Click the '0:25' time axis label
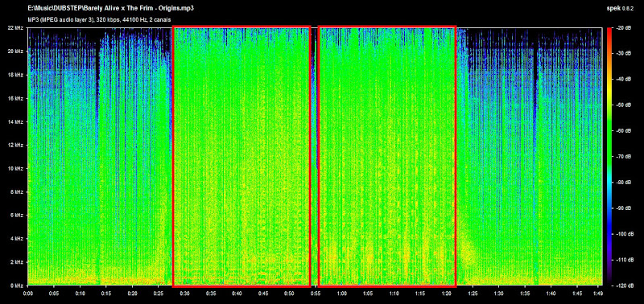The height and width of the screenshot is (304, 644). [159, 294]
